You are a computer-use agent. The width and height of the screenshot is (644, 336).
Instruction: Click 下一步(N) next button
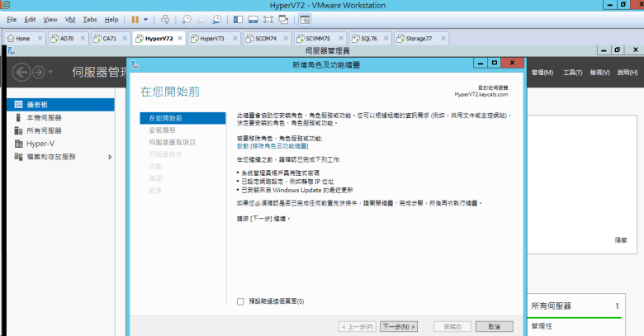click(399, 326)
